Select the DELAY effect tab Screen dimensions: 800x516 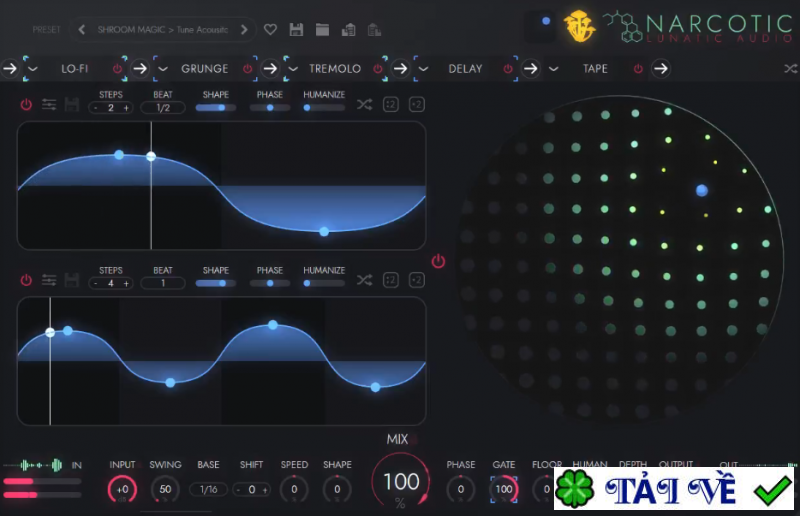(x=465, y=68)
